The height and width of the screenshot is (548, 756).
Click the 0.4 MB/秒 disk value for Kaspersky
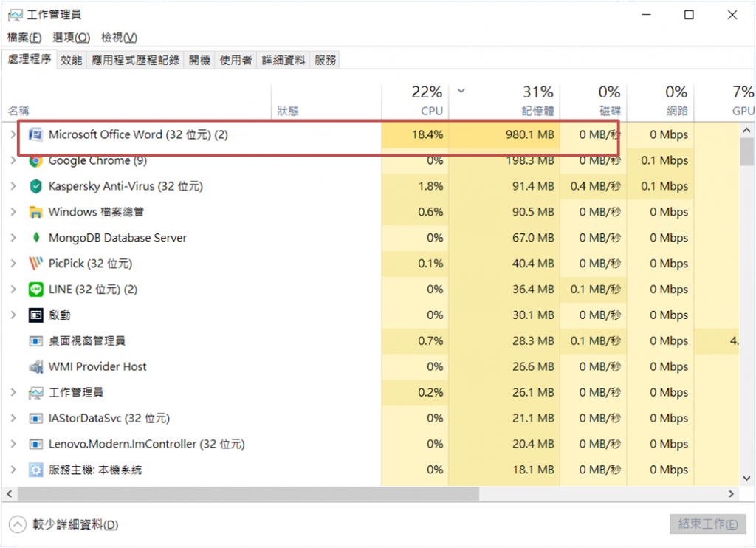pyautogui.click(x=596, y=186)
